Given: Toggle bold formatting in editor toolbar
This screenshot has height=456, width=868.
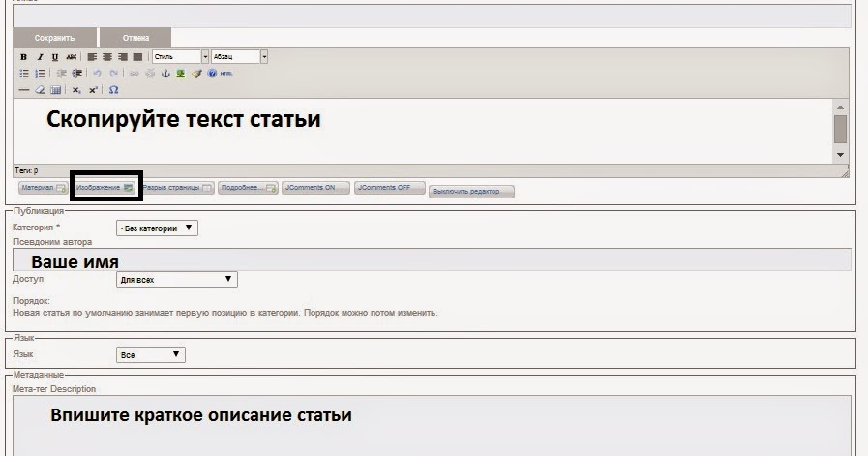Looking at the screenshot, I should click(x=23, y=57).
